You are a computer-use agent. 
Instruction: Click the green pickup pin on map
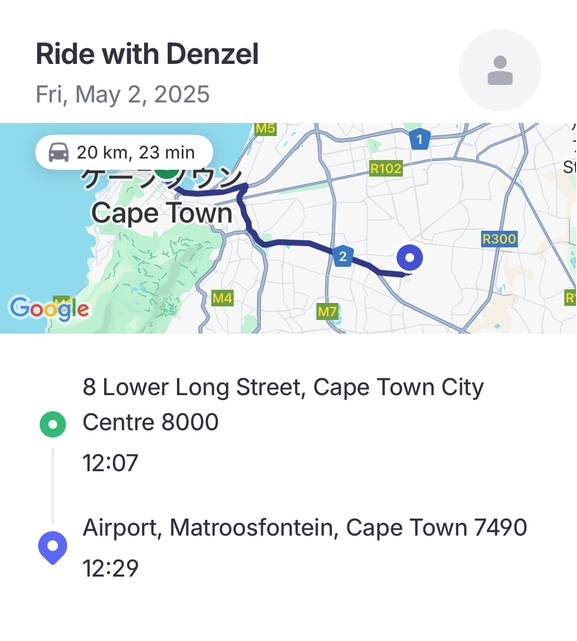(167, 174)
